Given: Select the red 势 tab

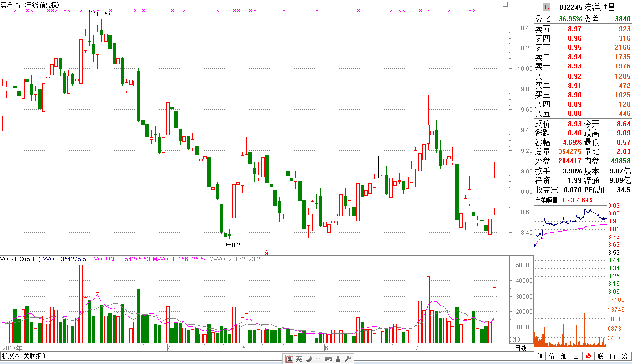Looking at the screenshot, I should click(588, 356).
